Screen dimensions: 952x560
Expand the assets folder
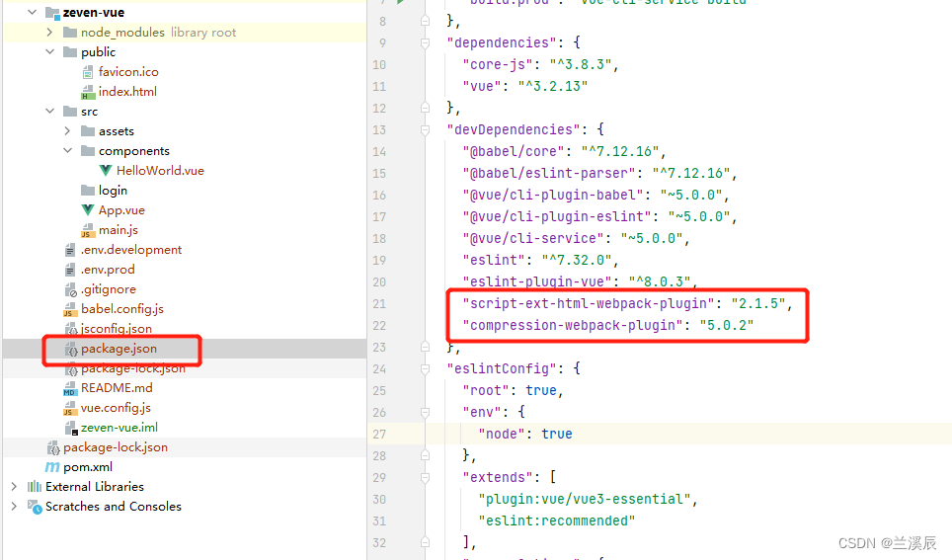coord(67,131)
